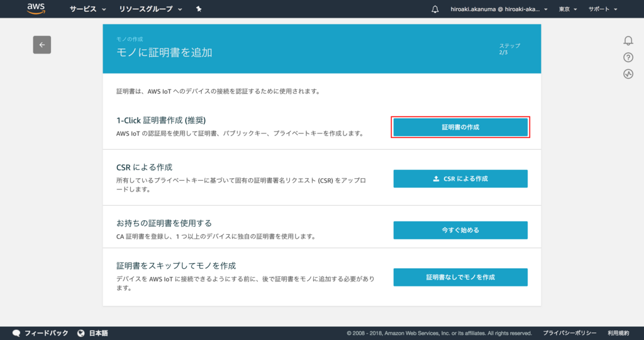Open the hiroaki.akanuma account dropdown

click(499, 9)
